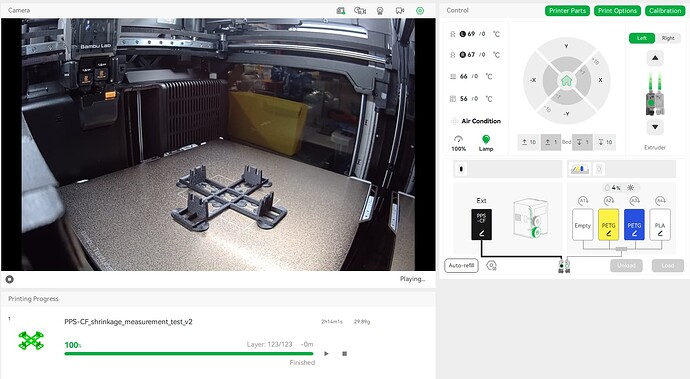The height and width of the screenshot is (379, 690).
Task: Open AMS settings hexagon icon next to Auto-refill
Action: 491,265
